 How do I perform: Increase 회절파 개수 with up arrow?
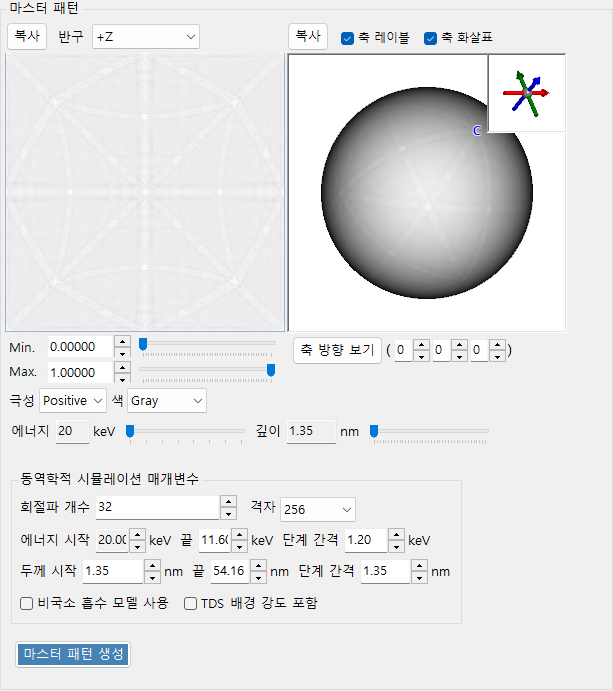tap(228, 502)
